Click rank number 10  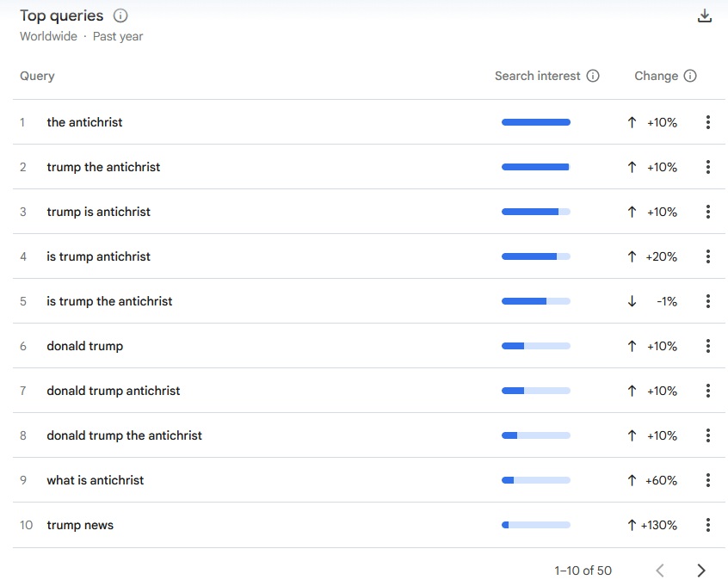(x=26, y=525)
